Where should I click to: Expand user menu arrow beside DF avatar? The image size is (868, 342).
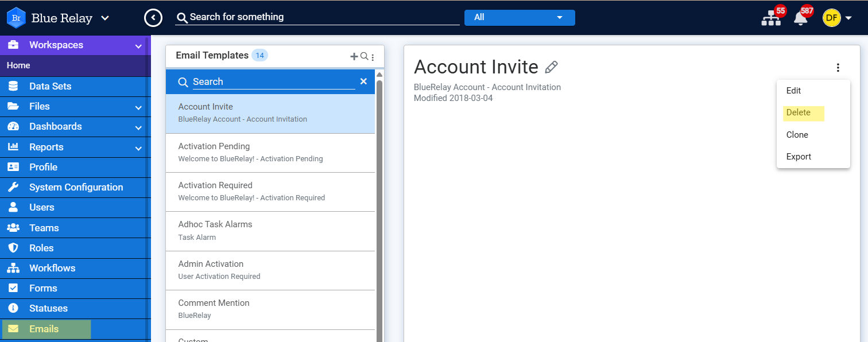point(848,18)
